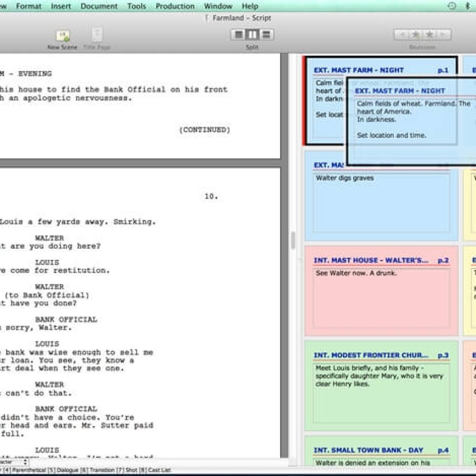476x476 pixels.
Task: Choose the [6] Transition element shortcut
Action: tap(98, 470)
